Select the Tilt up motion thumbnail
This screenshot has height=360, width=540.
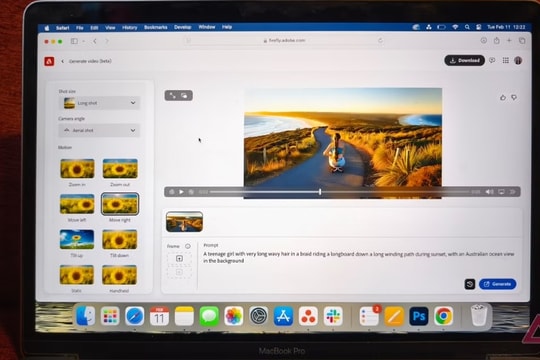[x=77, y=239]
